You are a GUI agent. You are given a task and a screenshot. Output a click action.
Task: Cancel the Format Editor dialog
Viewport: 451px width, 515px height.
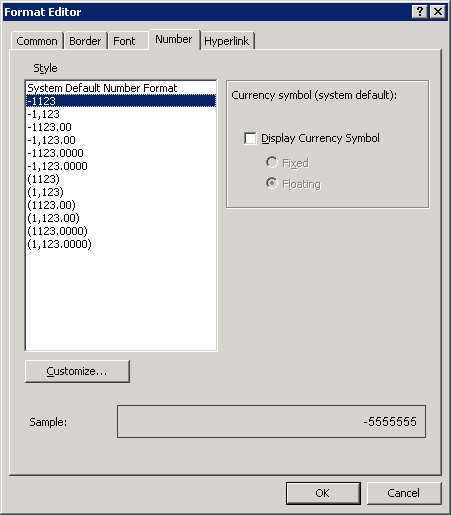click(404, 493)
